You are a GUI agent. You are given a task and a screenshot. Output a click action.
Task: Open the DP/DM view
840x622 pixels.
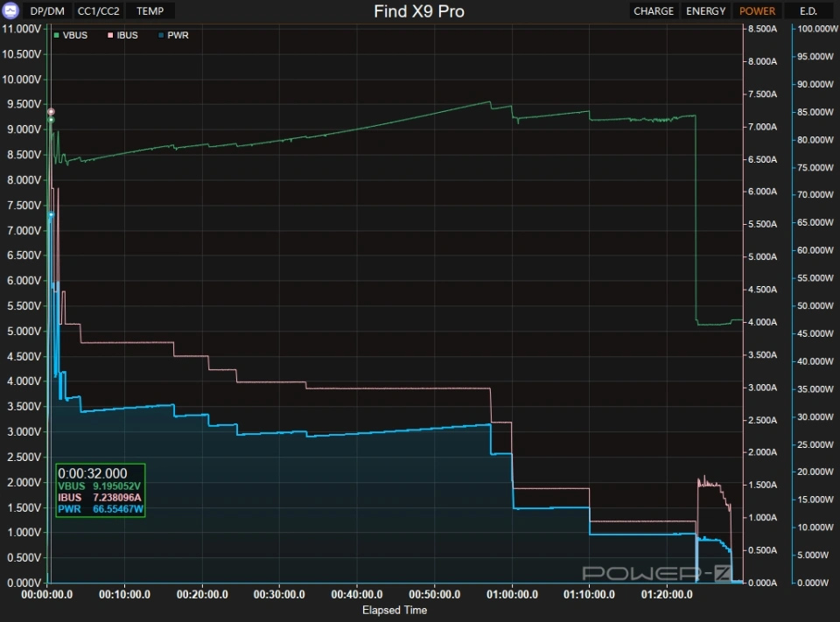pos(48,11)
